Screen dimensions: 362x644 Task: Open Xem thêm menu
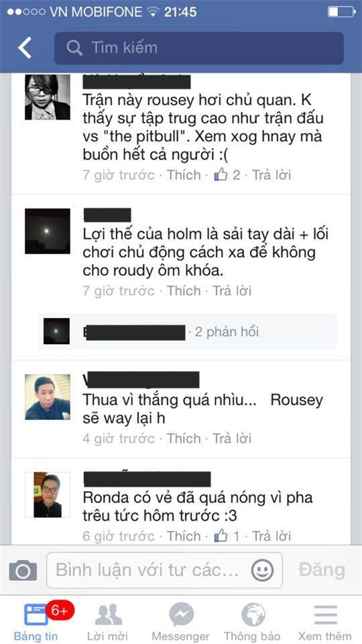click(x=325, y=622)
